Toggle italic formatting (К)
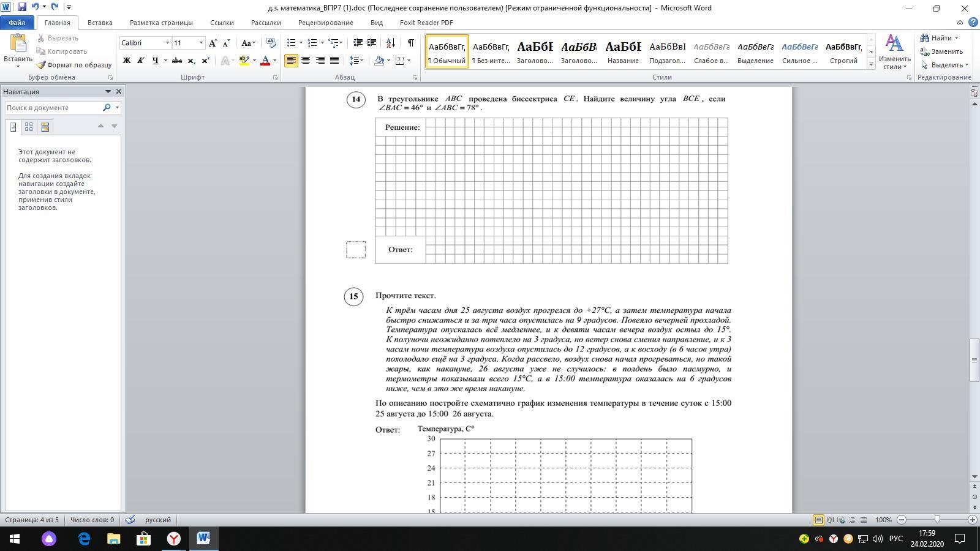Viewport: 980px width, 551px height. pyautogui.click(x=140, y=61)
